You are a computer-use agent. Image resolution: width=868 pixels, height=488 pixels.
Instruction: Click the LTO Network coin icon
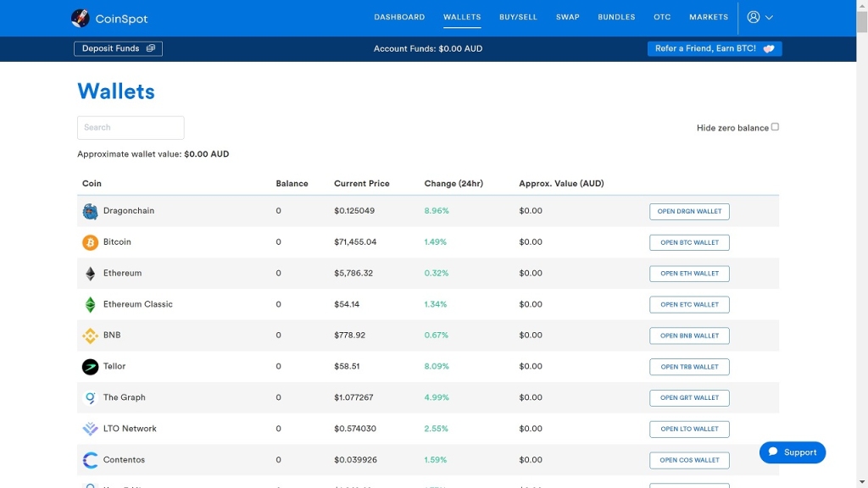pyautogui.click(x=90, y=429)
